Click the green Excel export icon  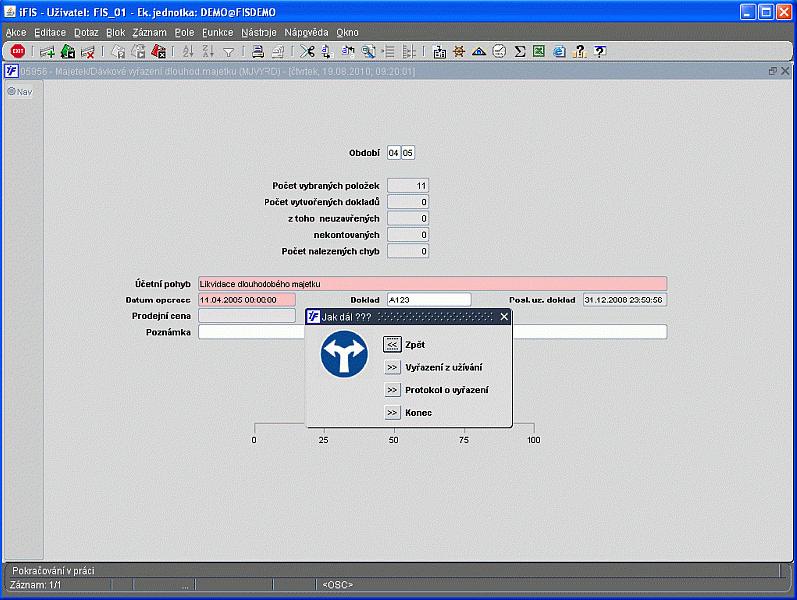539,51
